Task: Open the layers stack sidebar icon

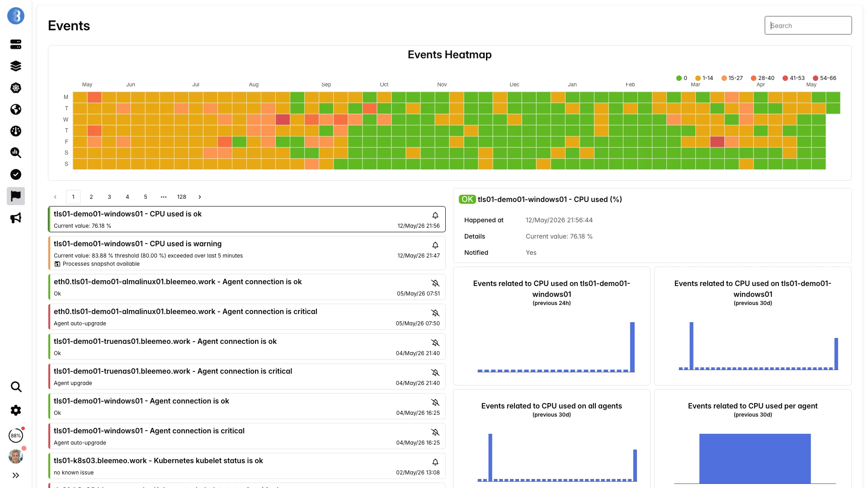Action: click(16, 66)
